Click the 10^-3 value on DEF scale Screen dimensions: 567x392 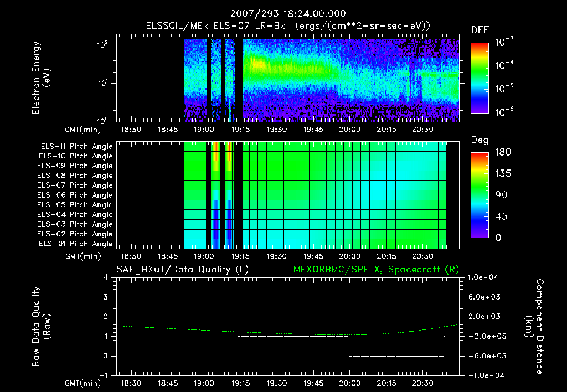pyautogui.click(x=504, y=42)
